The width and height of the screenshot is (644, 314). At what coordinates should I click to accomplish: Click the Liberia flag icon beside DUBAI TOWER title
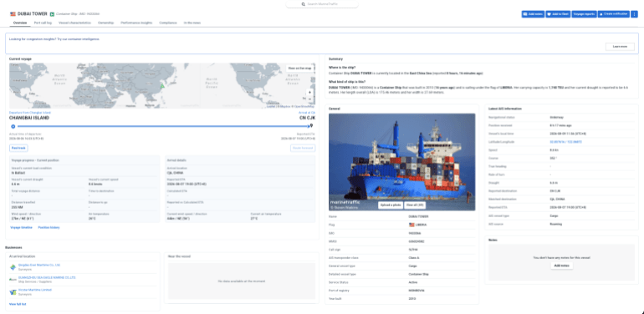[x=13, y=13]
